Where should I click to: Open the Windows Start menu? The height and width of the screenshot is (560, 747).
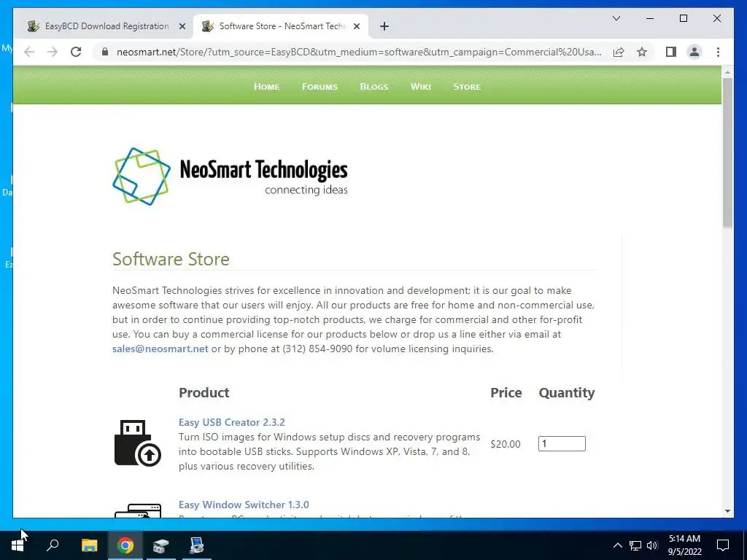click(18, 545)
